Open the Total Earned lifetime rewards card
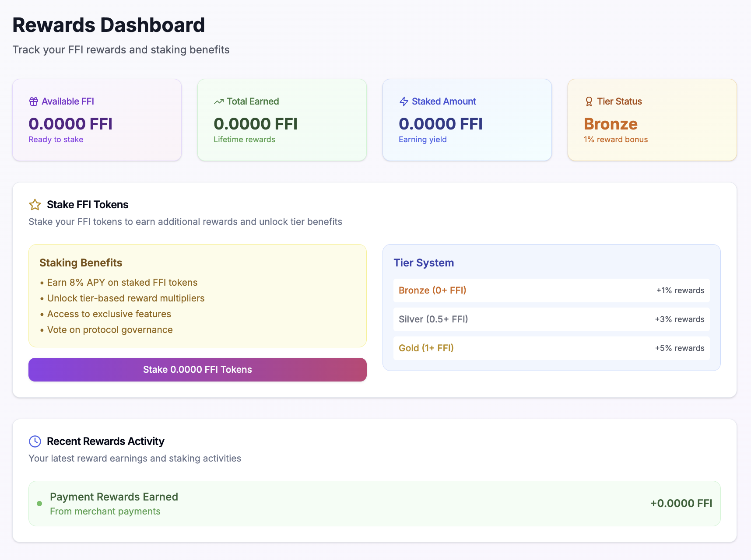This screenshot has width=751, height=560. point(282,120)
